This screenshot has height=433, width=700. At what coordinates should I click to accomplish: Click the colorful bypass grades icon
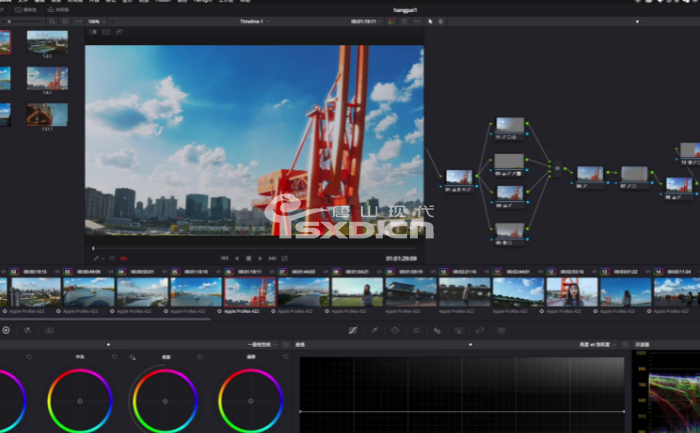(x=392, y=21)
